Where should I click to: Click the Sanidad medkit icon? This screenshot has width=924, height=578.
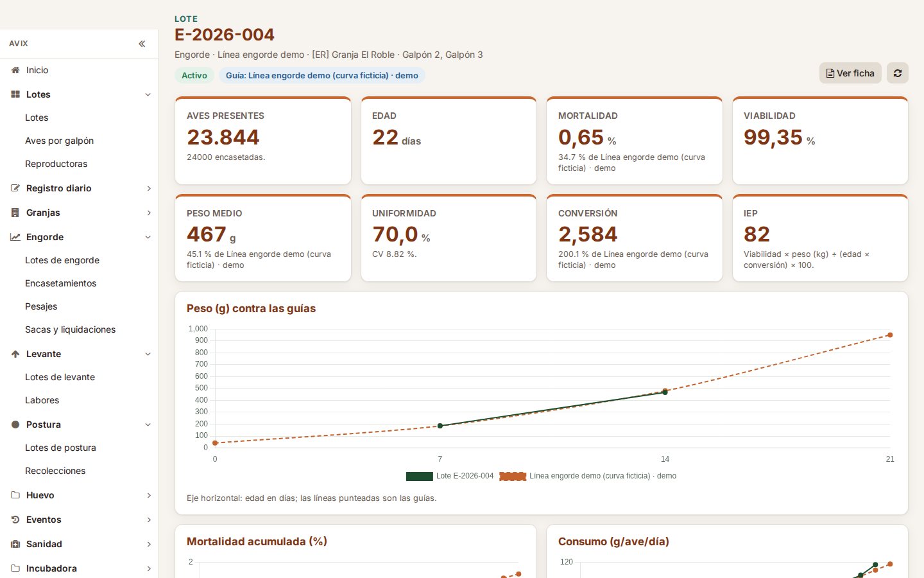15,544
